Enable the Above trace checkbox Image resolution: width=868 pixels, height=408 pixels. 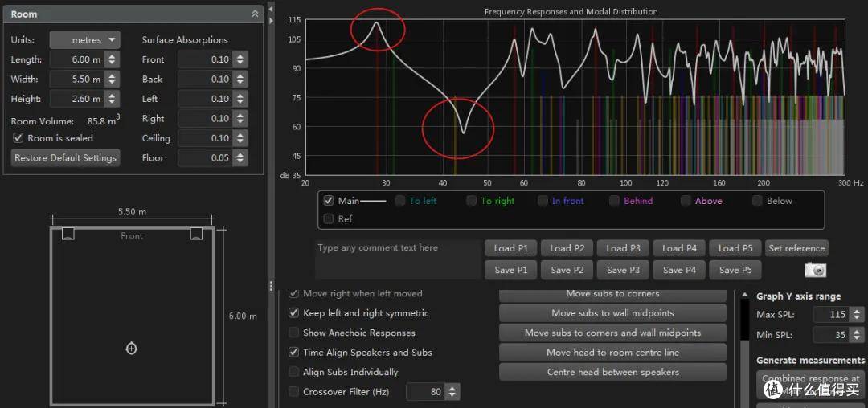tap(686, 201)
